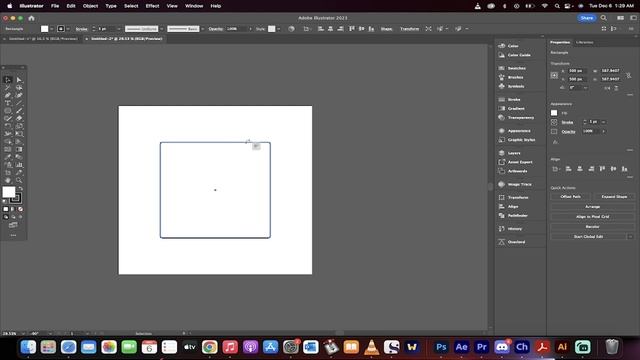Switch to the Libraries tab

pyautogui.click(x=584, y=42)
